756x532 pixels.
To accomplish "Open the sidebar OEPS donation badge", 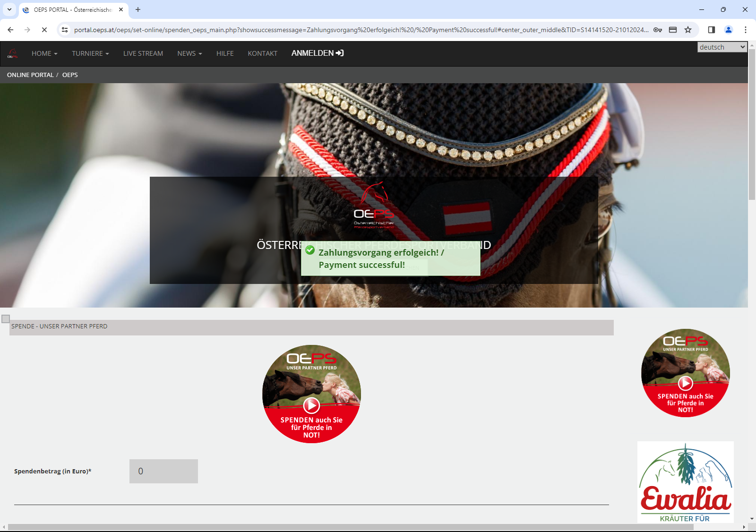I will [686, 373].
